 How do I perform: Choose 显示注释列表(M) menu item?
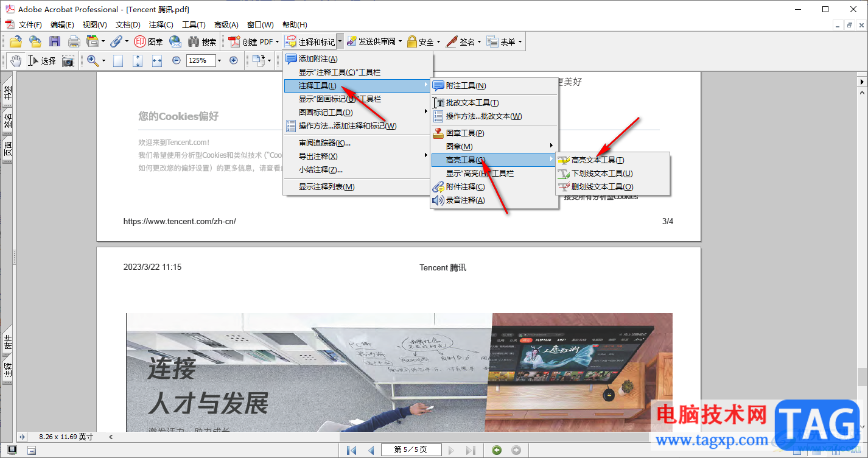click(x=358, y=187)
